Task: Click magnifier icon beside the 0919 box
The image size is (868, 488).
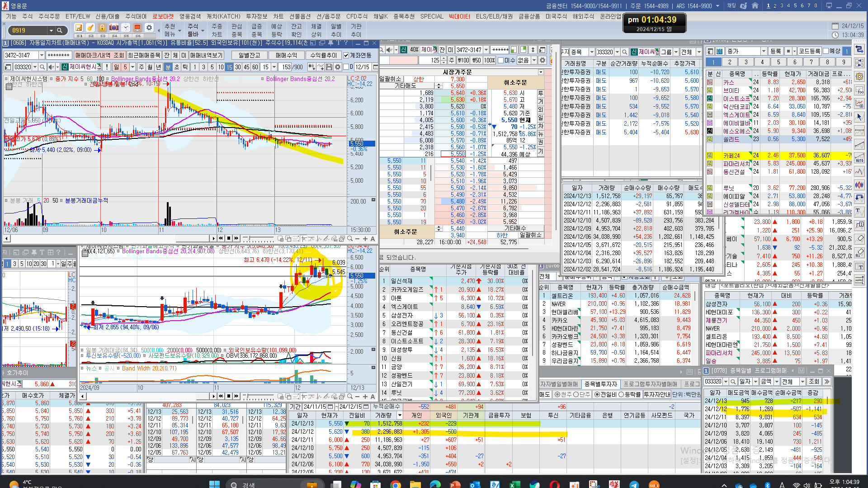Action: (60, 30)
